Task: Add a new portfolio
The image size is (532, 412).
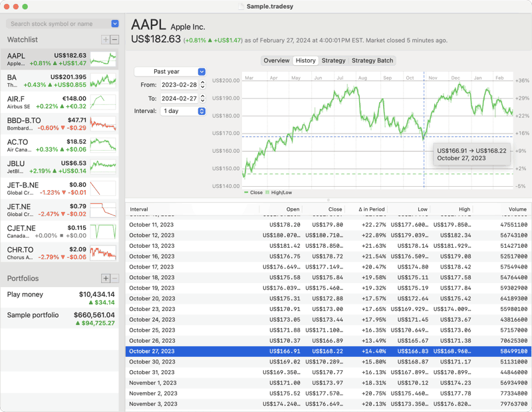Action: [105, 278]
